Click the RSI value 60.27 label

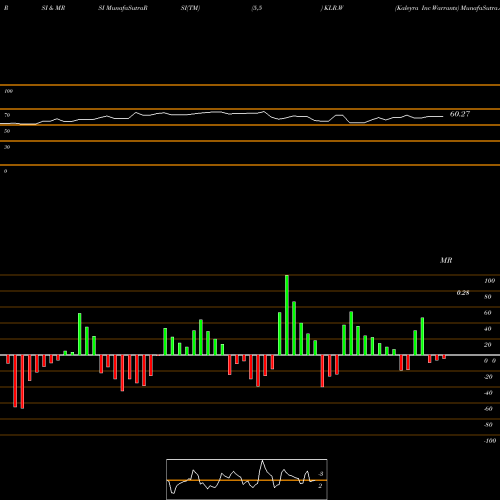click(460, 114)
